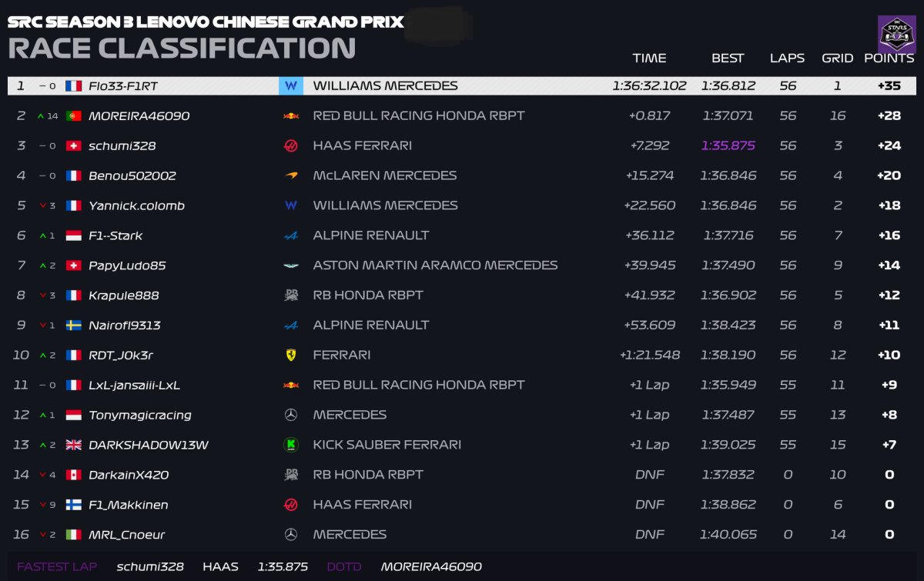Viewport: 924px width, 581px height.
Task: Click the Haas logo in schumi328's row
Action: point(290,146)
